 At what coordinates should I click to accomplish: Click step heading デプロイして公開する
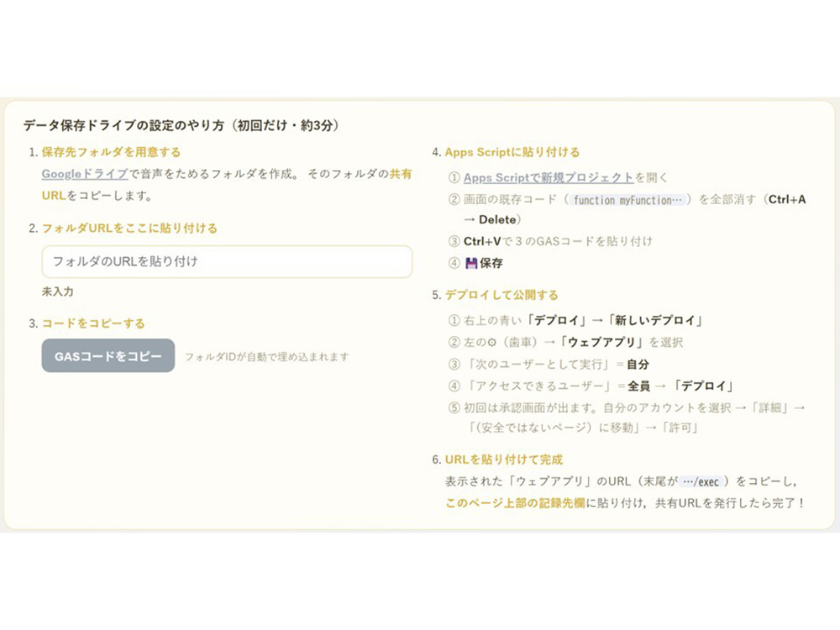tap(501, 295)
